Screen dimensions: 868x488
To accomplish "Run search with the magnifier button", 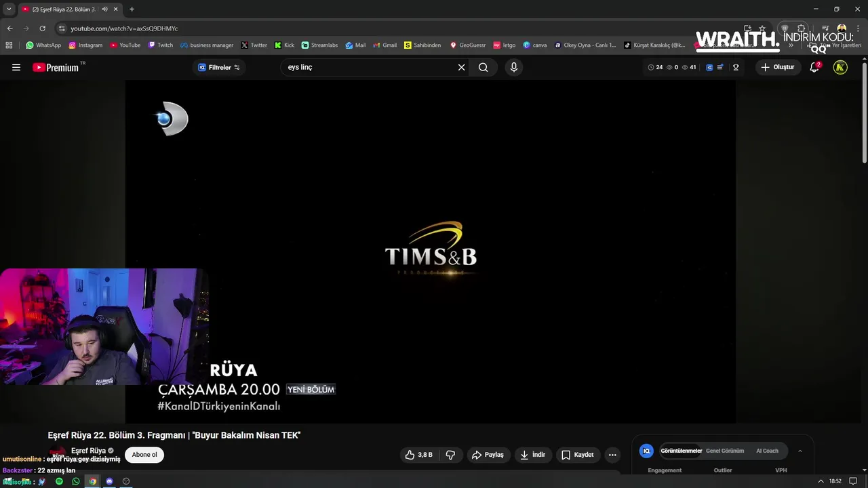I will [483, 67].
